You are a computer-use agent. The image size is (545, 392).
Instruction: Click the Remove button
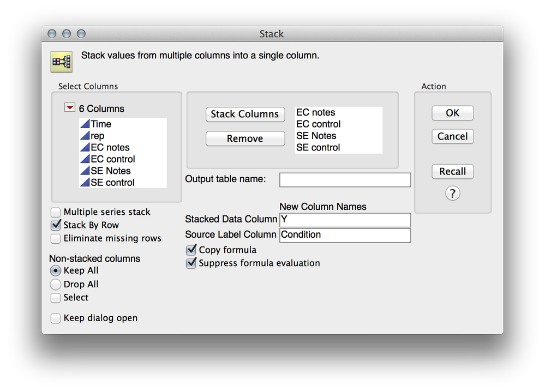pyautogui.click(x=245, y=138)
